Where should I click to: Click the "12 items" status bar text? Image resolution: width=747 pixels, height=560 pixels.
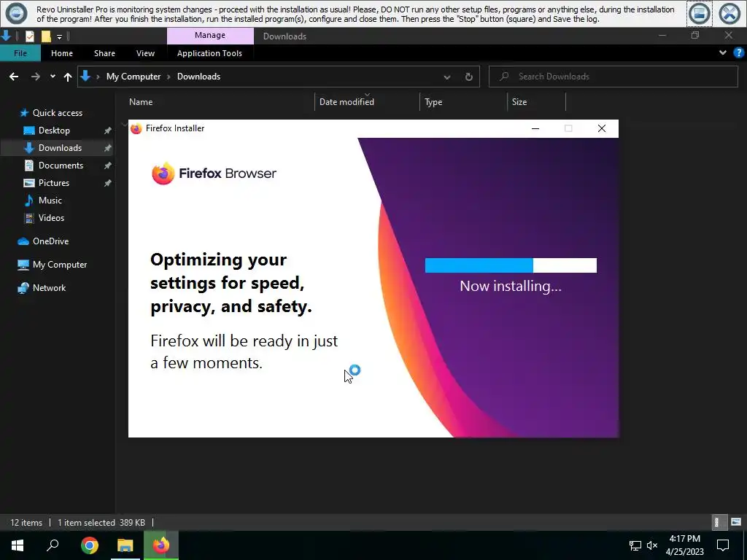click(x=26, y=523)
